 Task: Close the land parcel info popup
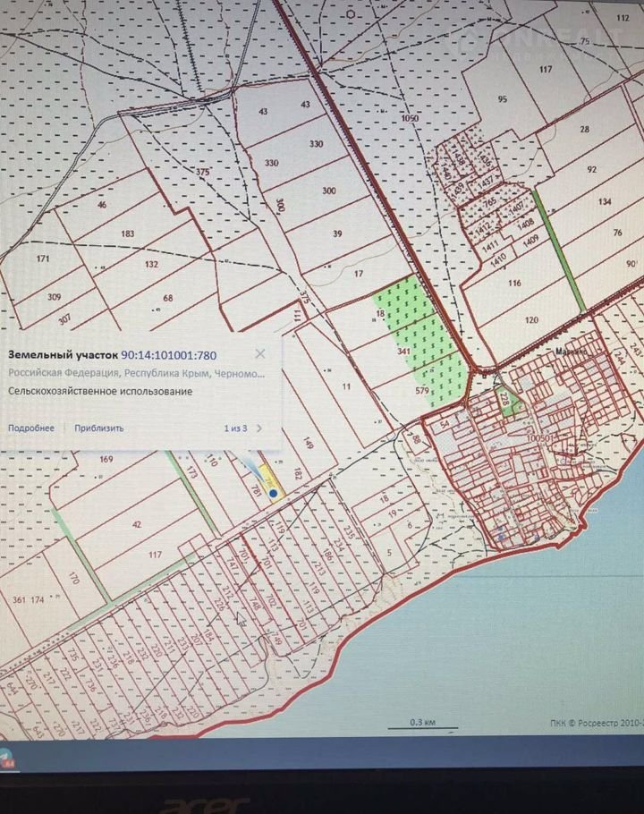[260, 355]
